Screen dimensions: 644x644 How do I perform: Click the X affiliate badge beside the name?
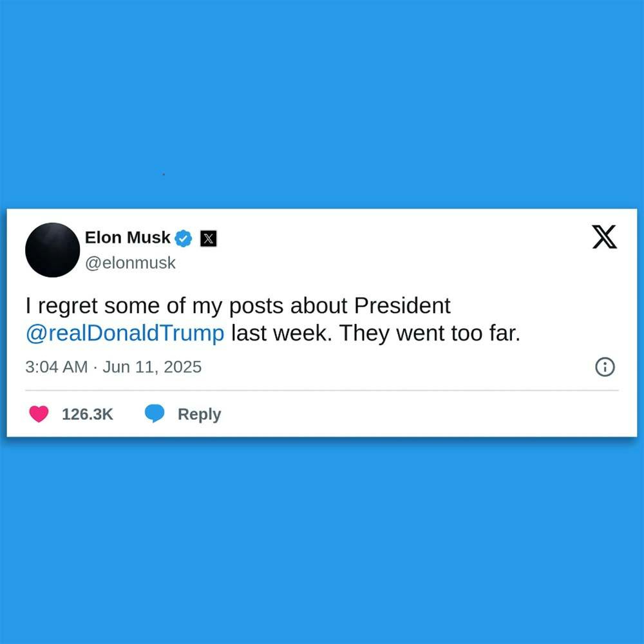[x=208, y=238]
